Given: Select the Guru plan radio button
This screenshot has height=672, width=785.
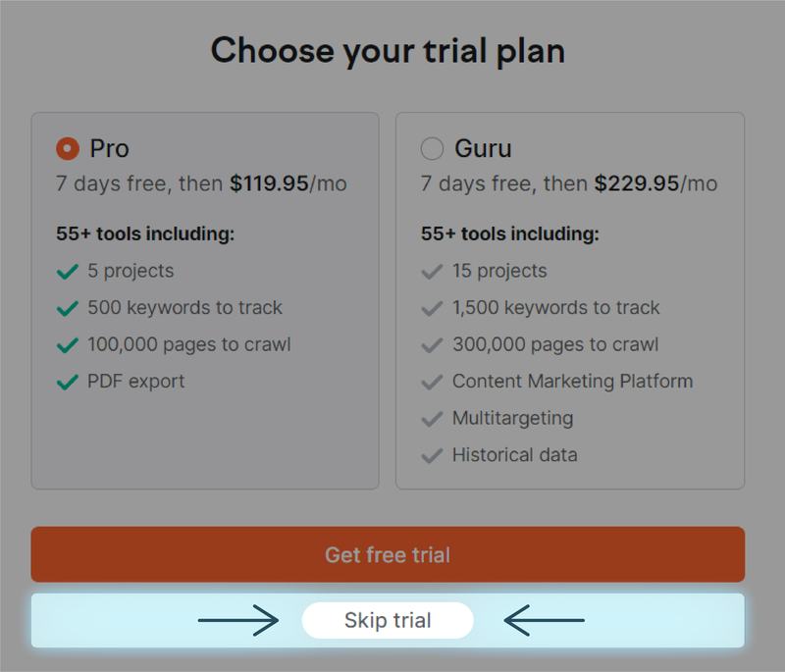Looking at the screenshot, I should pos(432,149).
